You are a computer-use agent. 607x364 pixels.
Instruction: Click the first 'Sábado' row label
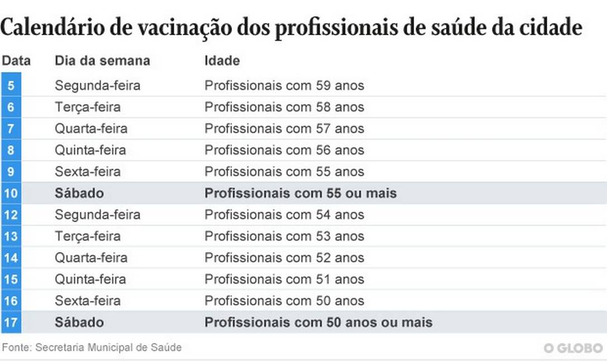79,193
